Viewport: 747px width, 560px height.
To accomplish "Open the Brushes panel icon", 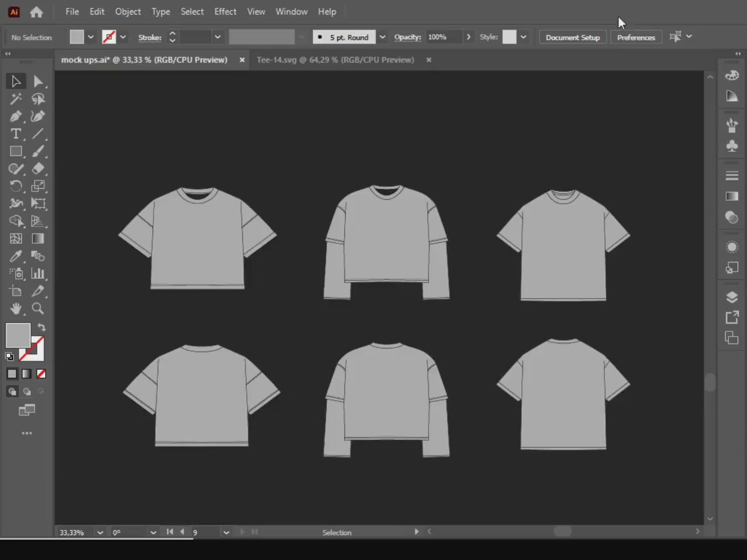I will pyautogui.click(x=732, y=125).
